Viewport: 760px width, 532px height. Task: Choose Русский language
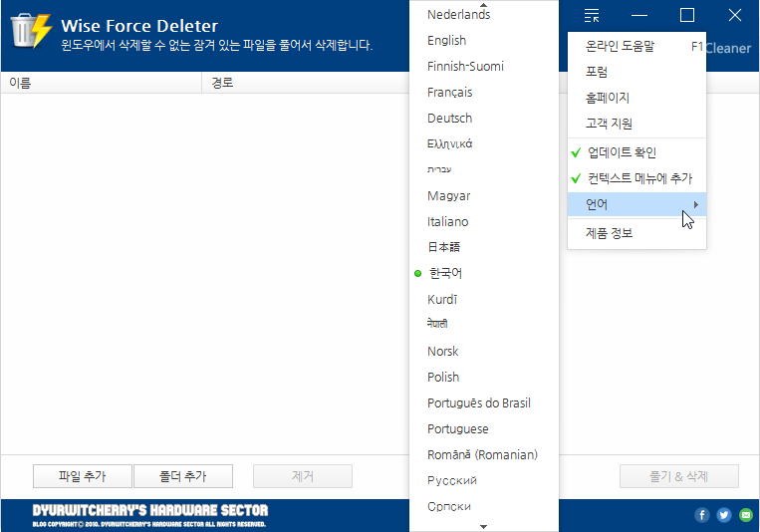(484, 480)
